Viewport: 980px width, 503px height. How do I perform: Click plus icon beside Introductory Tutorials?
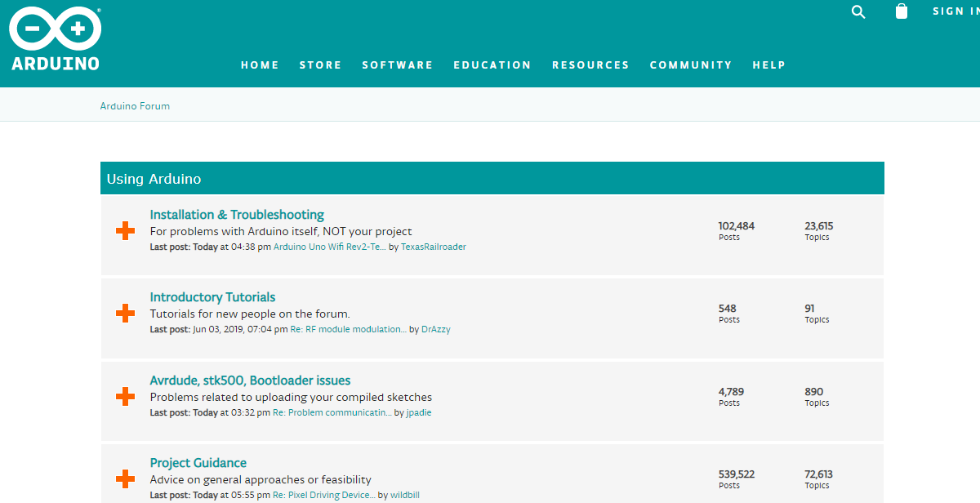pyautogui.click(x=125, y=314)
